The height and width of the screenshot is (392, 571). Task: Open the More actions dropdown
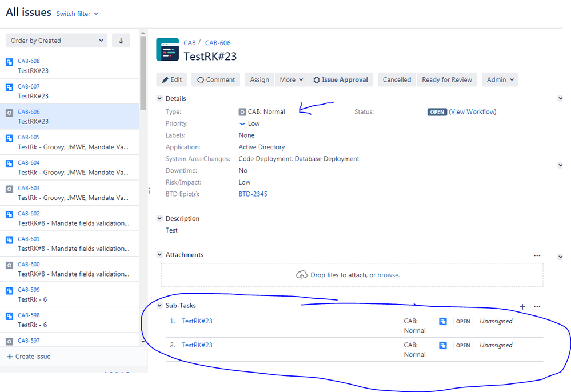coord(292,79)
